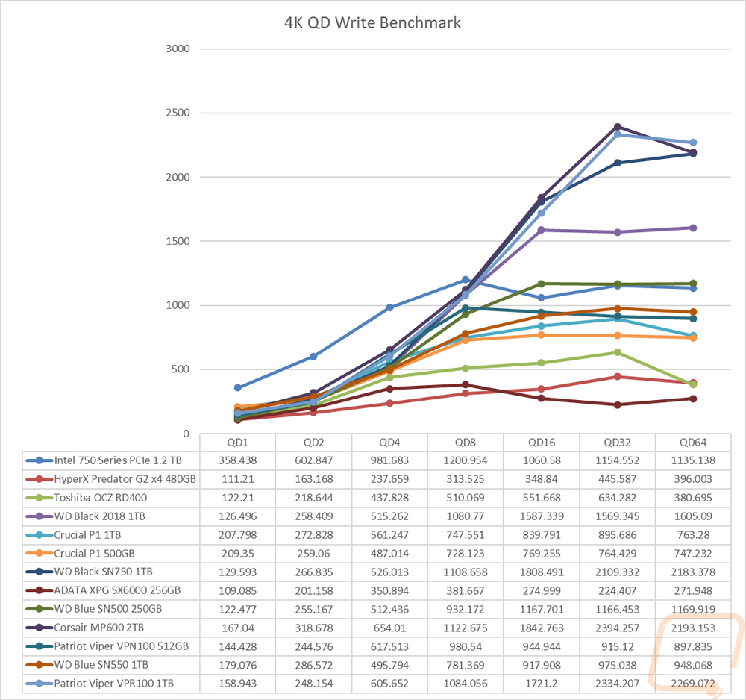Select 'Crucial P1 1TB' label

click(x=87, y=535)
